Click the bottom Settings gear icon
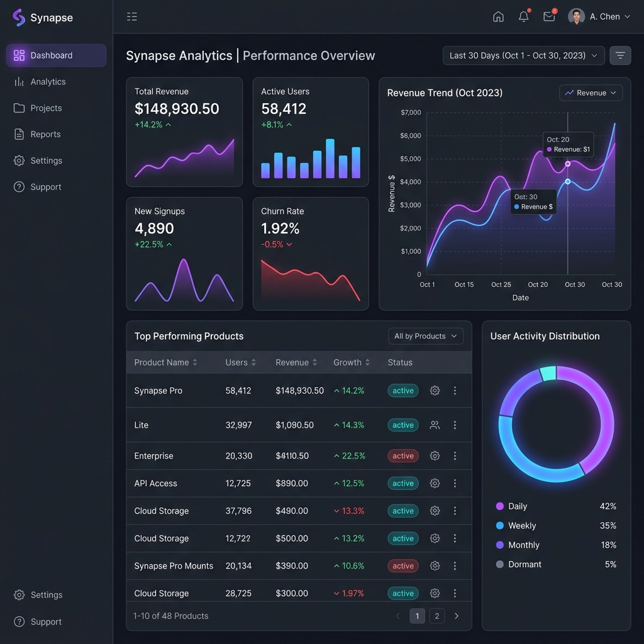Viewport: 644px width, 644px height. 19,595
